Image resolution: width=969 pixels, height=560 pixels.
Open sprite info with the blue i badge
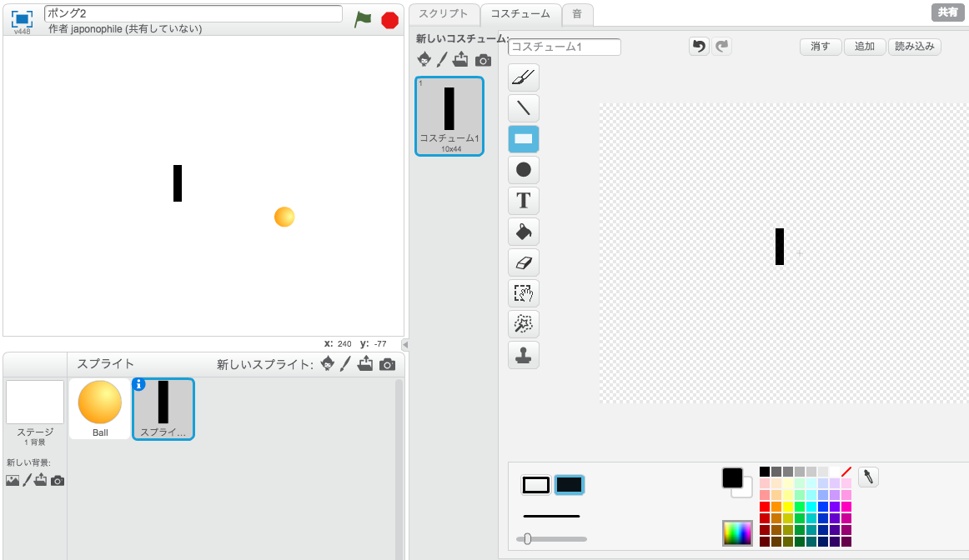[138, 382]
